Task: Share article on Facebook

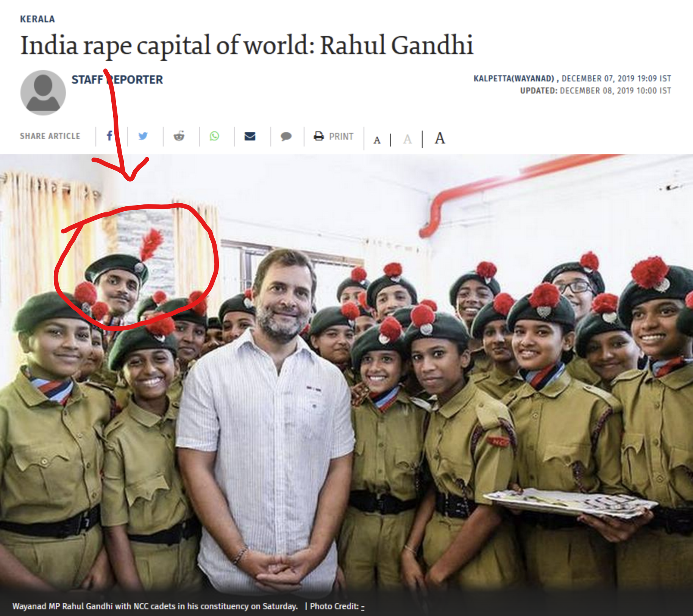Action: [109, 136]
